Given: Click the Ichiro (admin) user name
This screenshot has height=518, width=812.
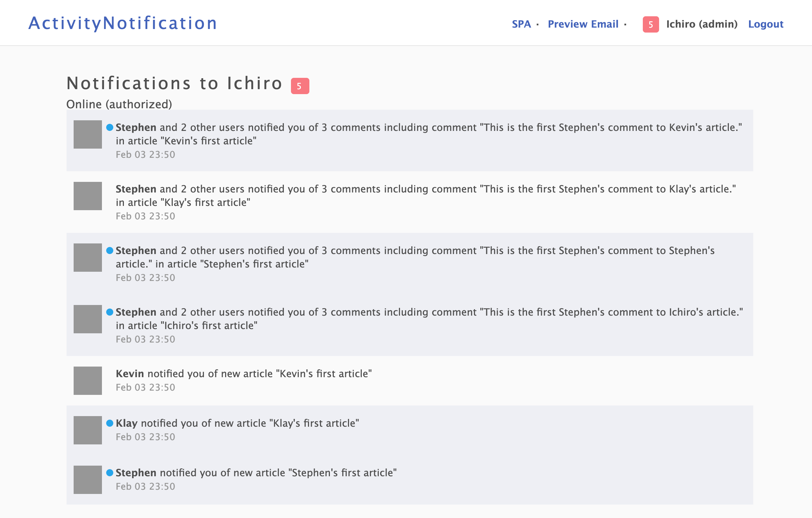Looking at the screenshot, I should point(702,24).
